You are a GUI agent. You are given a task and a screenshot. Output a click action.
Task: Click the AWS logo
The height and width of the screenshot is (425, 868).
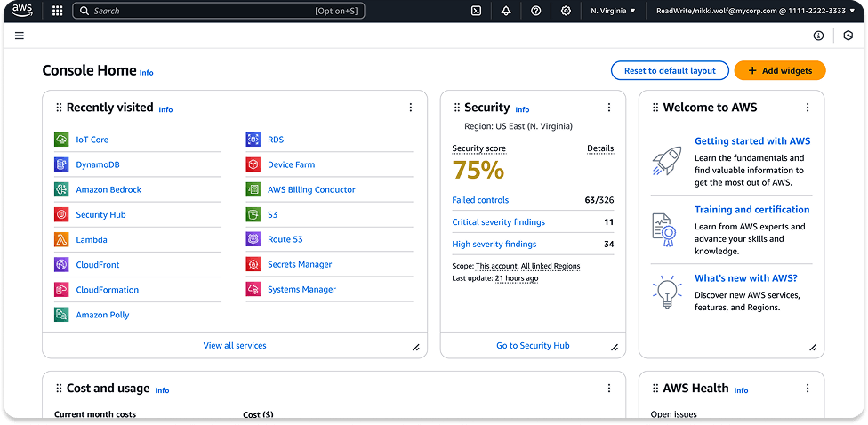click(22, 11)
